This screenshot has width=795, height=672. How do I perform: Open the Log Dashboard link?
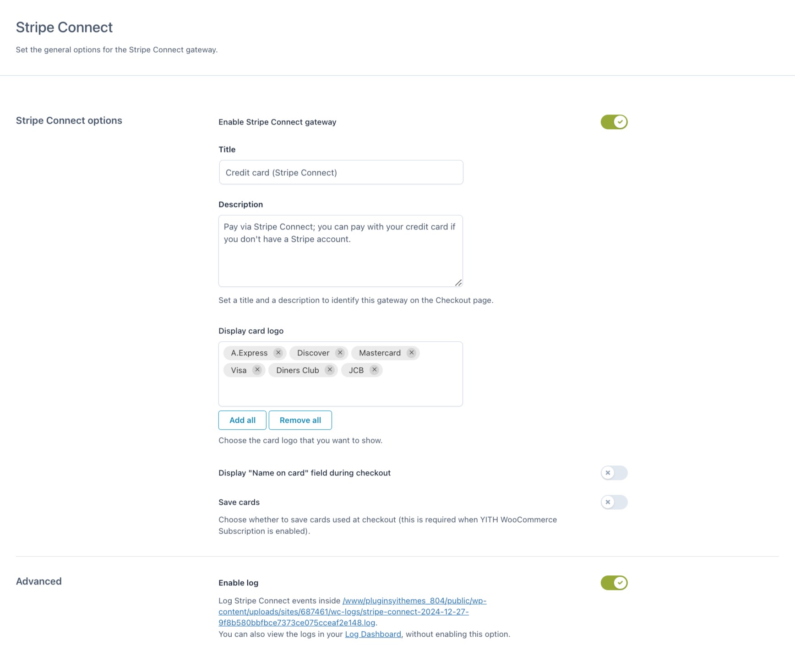373,634
